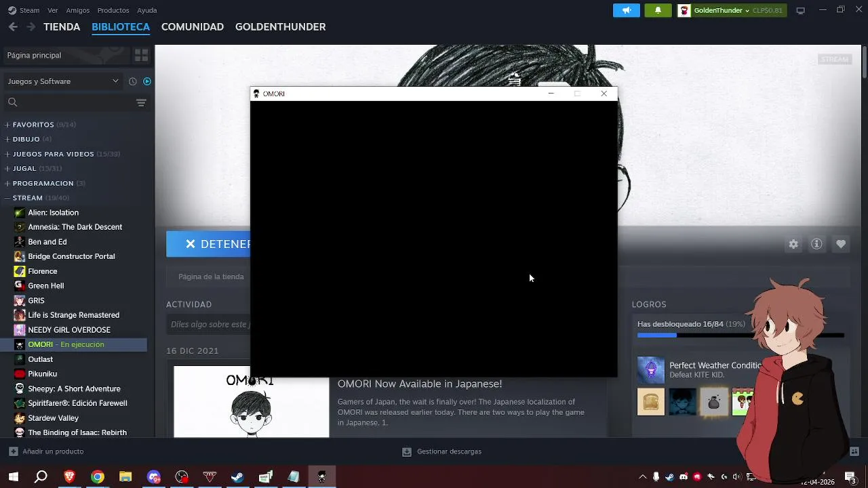The image size is (868, 488).
Task: Expand the PROGRAMACION collection
Action: (x=7, y=183)
